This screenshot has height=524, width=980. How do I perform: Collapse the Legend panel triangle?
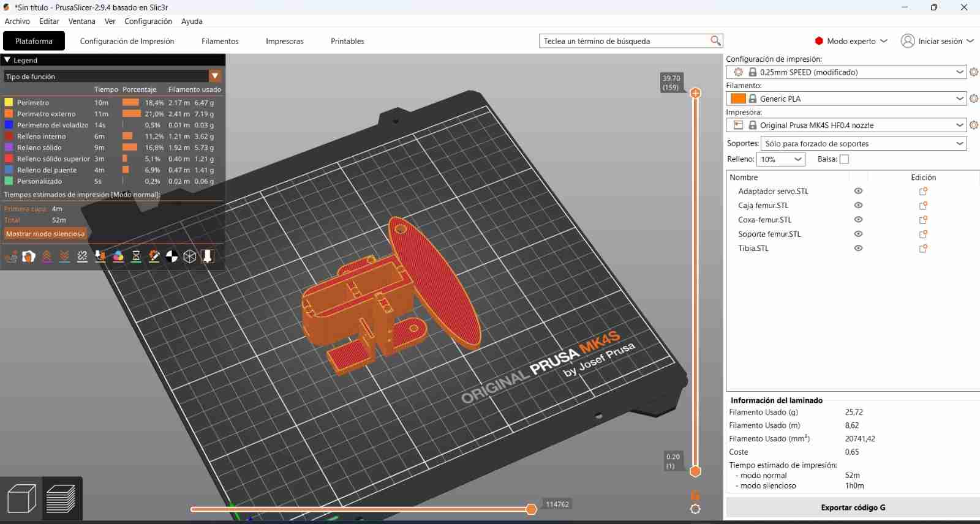point(7,60)
